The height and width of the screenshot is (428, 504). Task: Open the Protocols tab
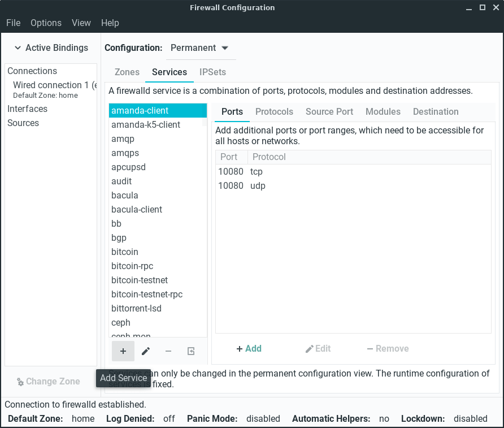[274, 112]
